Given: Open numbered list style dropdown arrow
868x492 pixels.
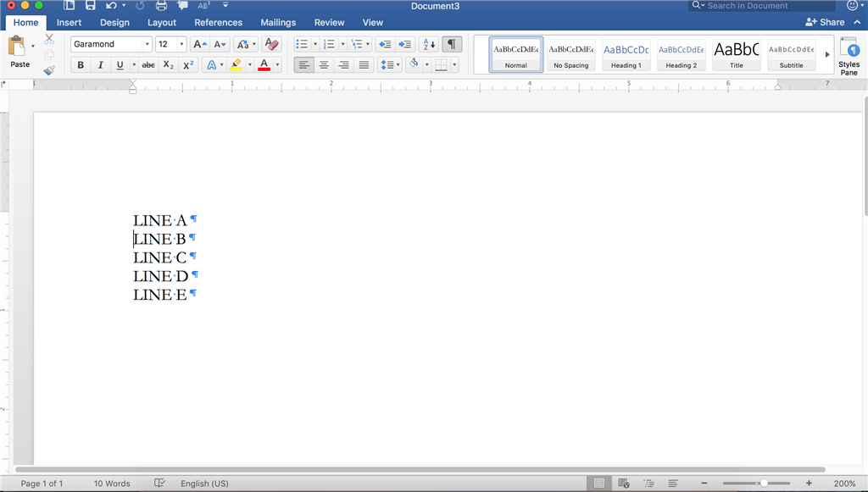Looking at the screenshot, I should (342, 44).
